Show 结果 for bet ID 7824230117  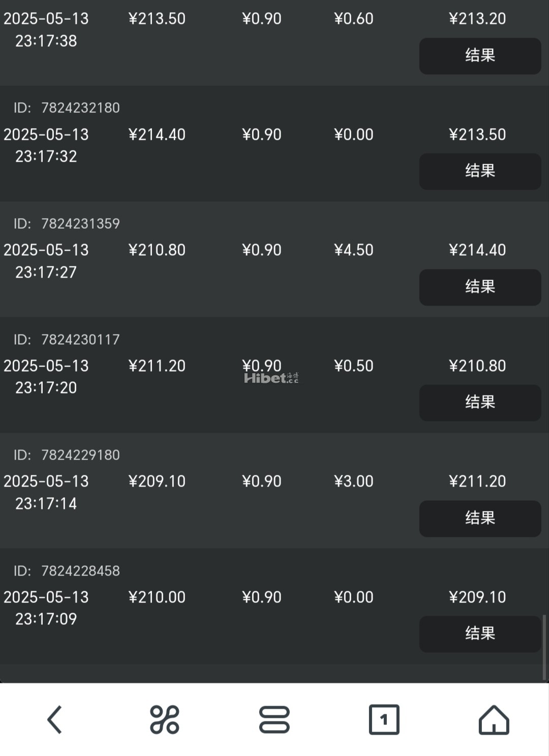click(480, 403)
